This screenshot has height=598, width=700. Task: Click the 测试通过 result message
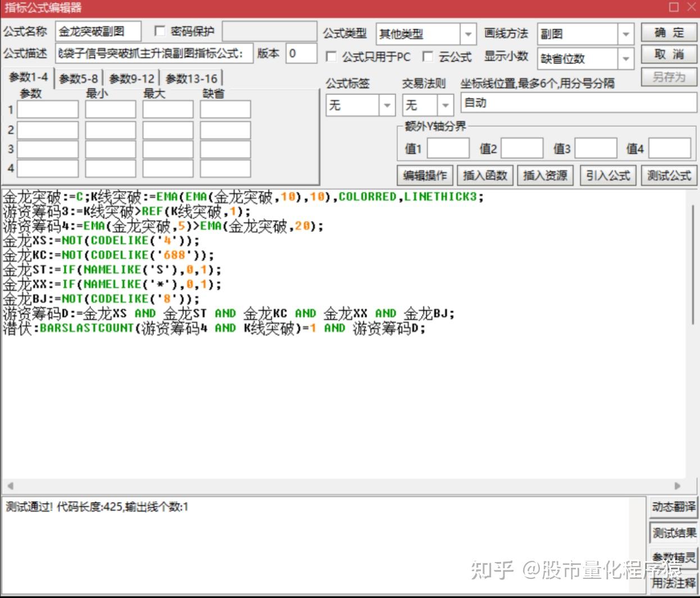click(x=97, y=507)
